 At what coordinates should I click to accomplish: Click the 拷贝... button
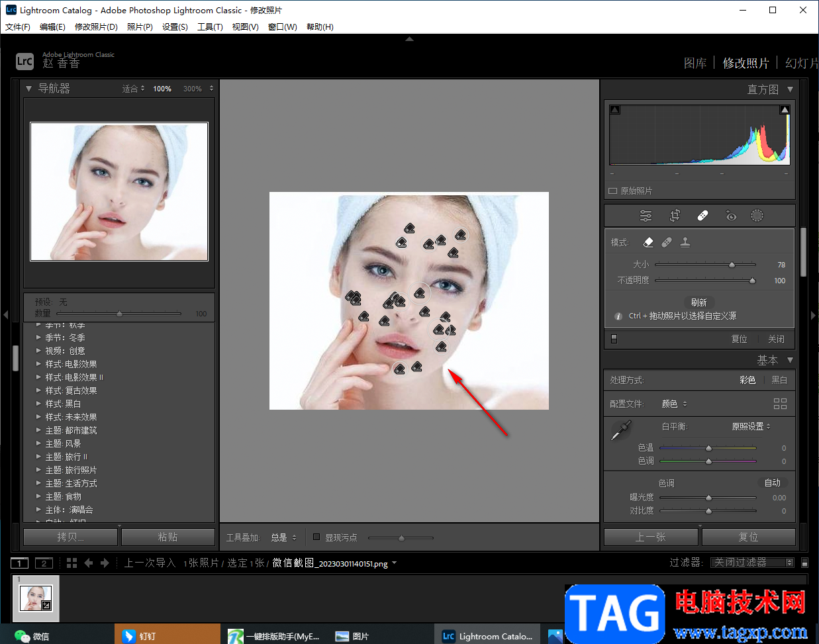click(72, 537)
